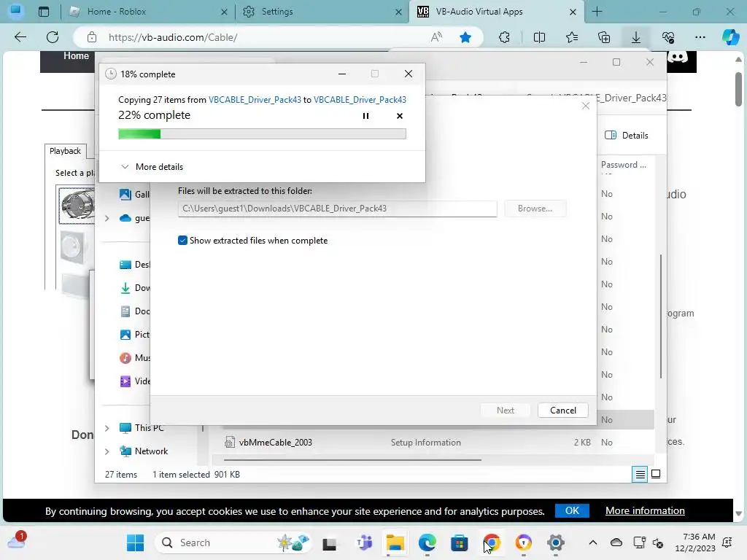Select Network in navigation pane
747x560 pixels.
point(144,451)
